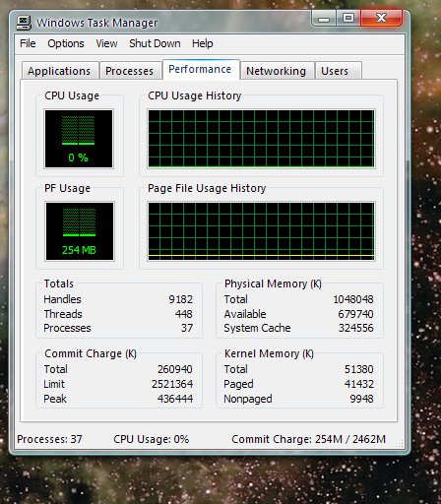Open the Help menu

click(x=203, y=43)
